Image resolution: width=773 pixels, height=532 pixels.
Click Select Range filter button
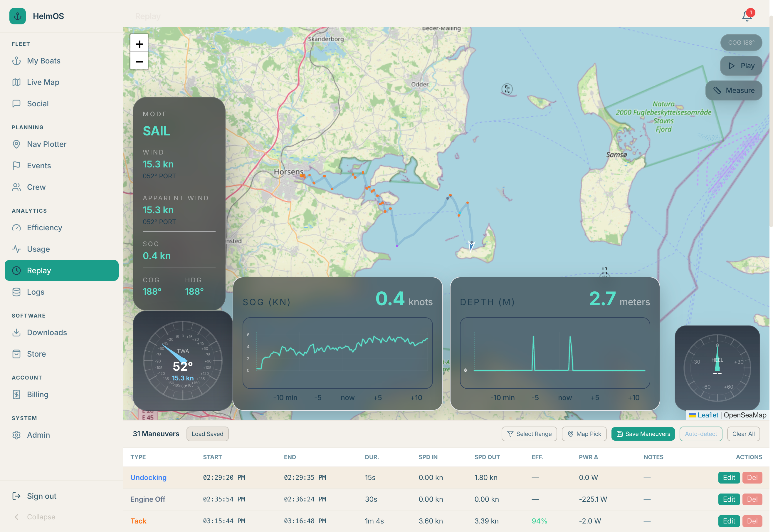point(530,434)
